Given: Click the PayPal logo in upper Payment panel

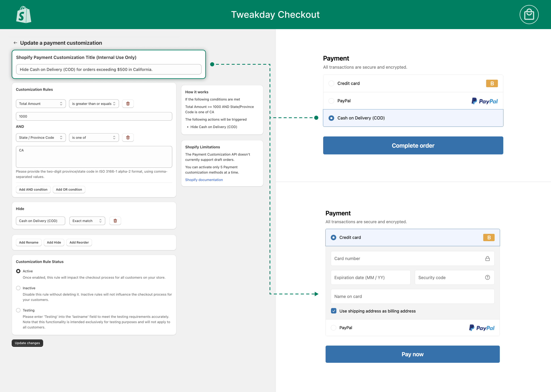Looking at the screenshot, I should click(484, 101).
